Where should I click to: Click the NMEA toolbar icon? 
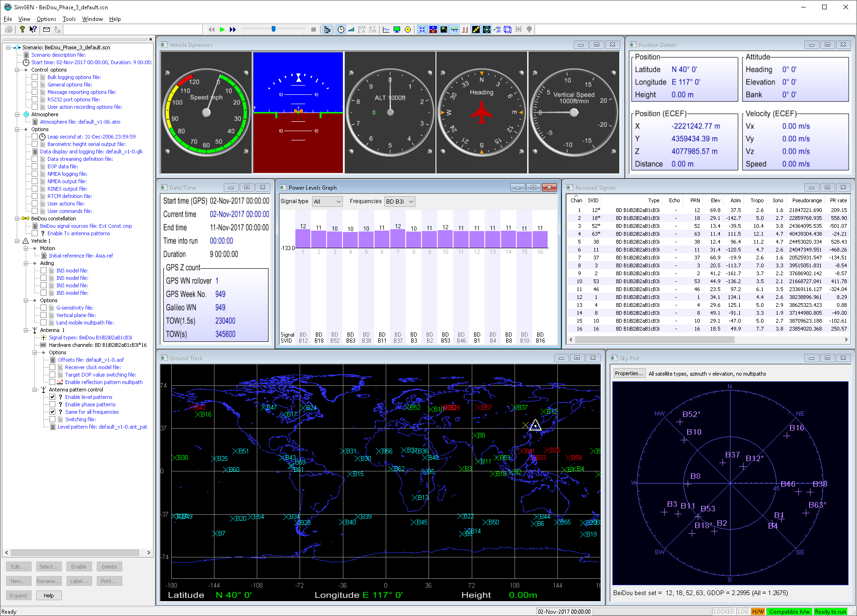362,29
